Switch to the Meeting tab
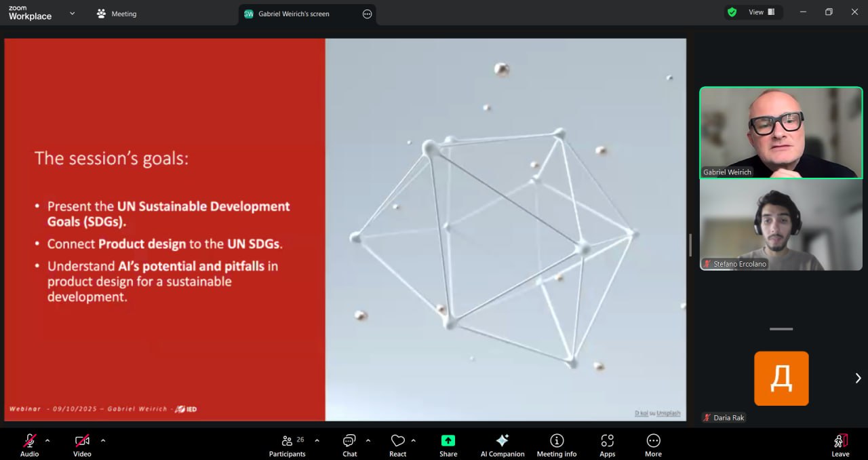The height and width of the screenshot is (460, 868). [x=117, y=14]
